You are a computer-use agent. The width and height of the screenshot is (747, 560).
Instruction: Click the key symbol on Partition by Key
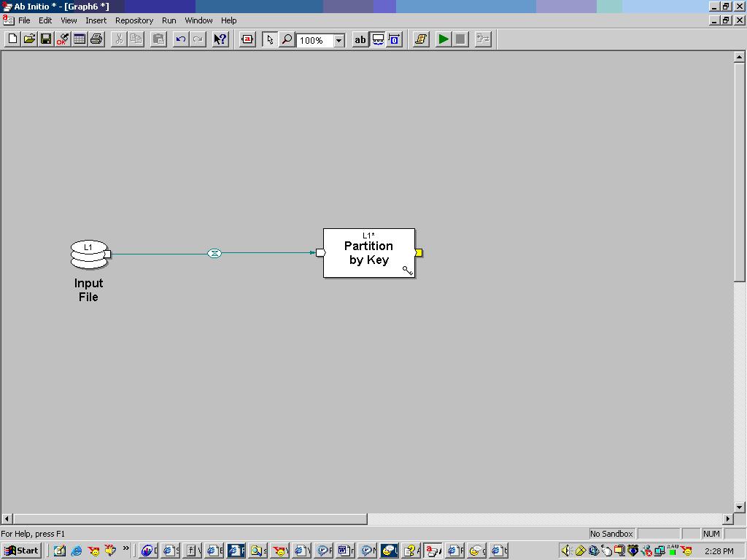[x=407, y=270]
